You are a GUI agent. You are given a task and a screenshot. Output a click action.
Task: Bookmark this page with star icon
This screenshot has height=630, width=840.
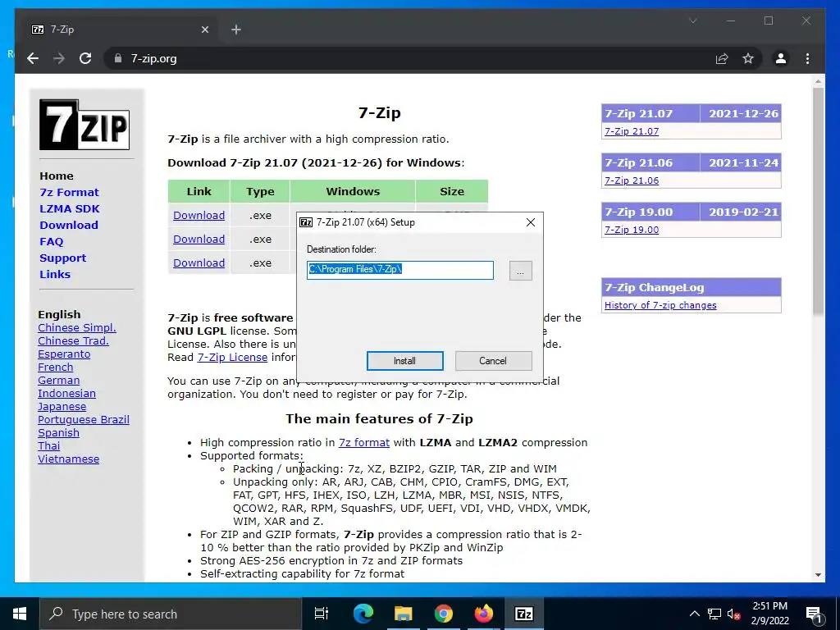coord(748,58)
